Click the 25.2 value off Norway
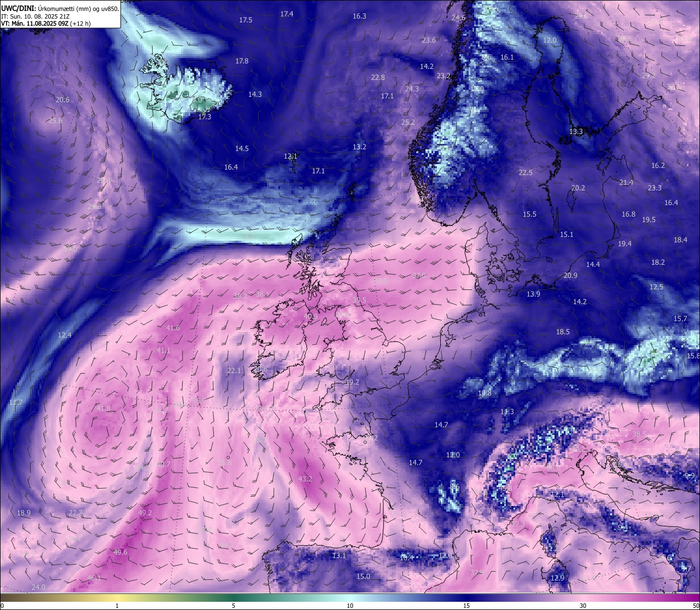 pyautogui.click(x=408, y=123)
